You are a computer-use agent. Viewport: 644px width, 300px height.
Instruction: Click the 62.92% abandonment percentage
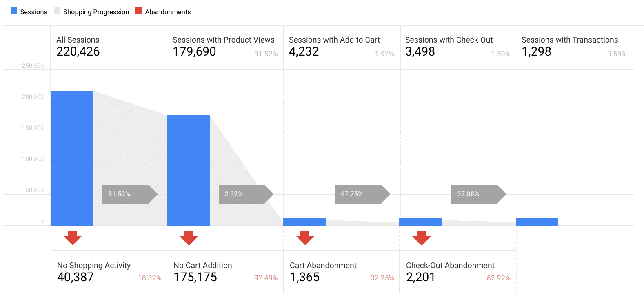pos(499,278)
